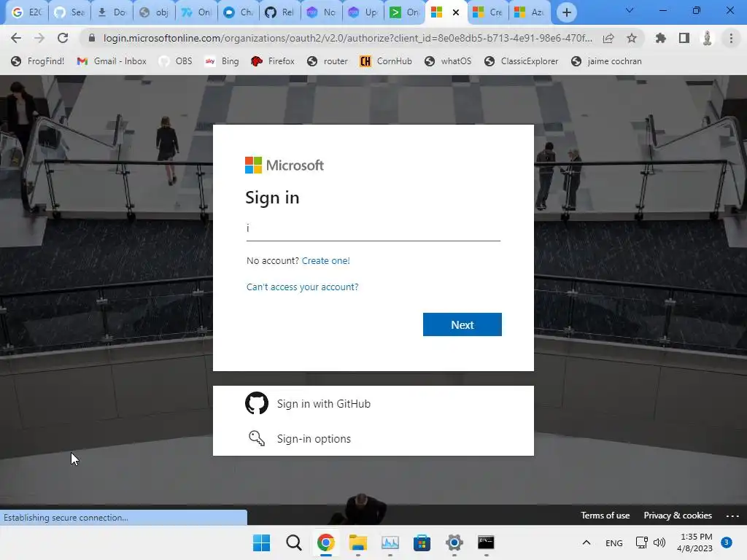The height and width of the screenshot is (560, 747).
Task: Click the browser Forward arrow
Action: (x=39, y=38)
